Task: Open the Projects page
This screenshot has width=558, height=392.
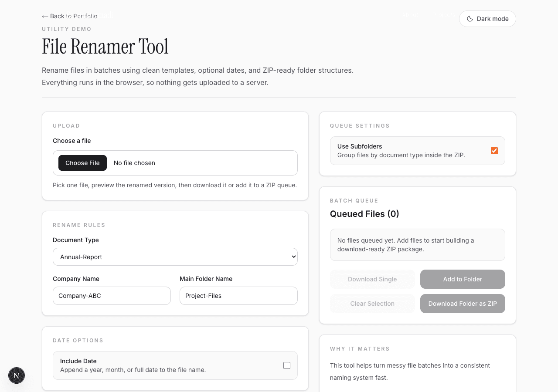Action: coord(443,15)
